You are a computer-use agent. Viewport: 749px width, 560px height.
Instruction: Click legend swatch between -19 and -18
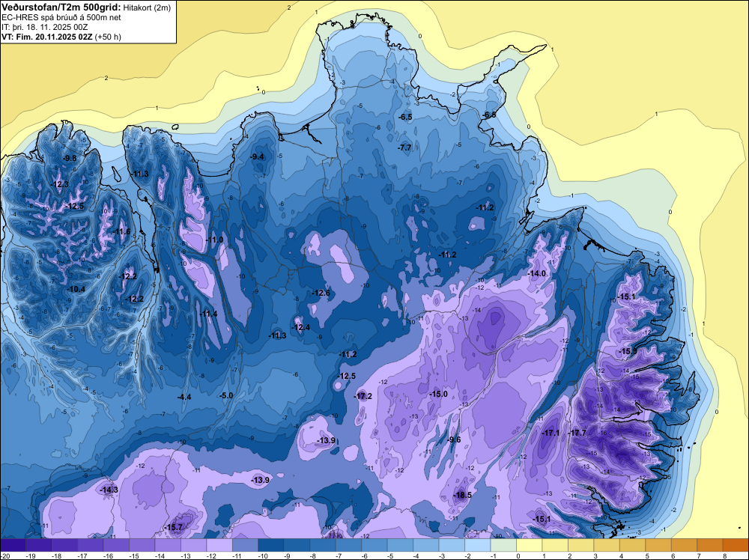click(39, 545)
